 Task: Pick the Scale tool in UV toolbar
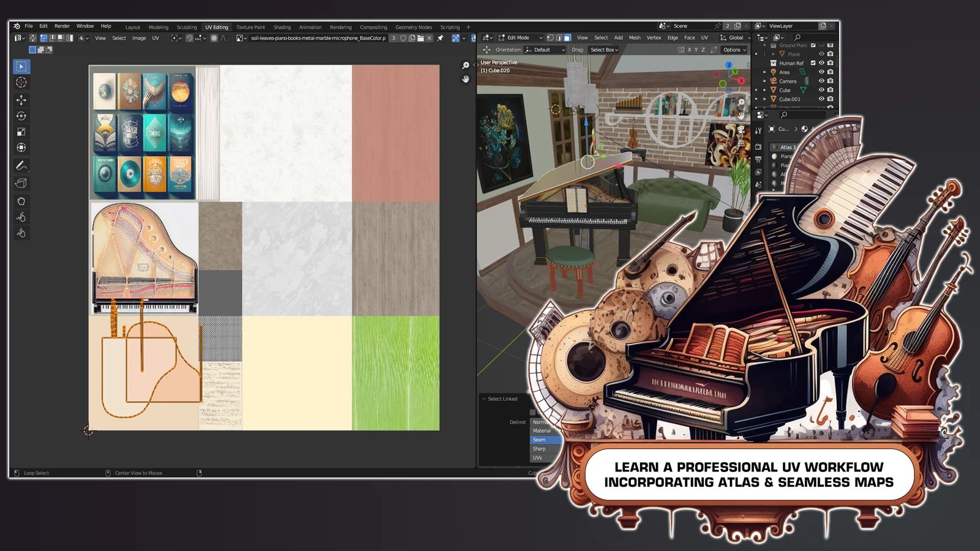point(21,132)
